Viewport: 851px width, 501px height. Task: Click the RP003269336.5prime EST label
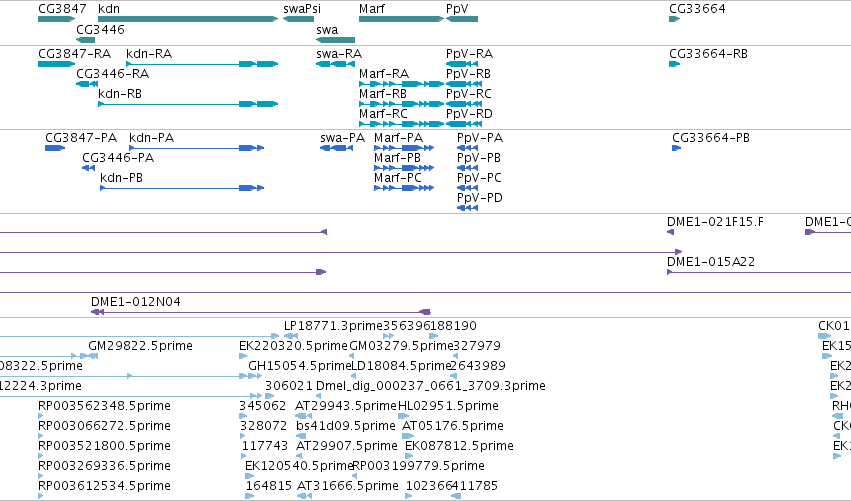(x=104, y=466)
